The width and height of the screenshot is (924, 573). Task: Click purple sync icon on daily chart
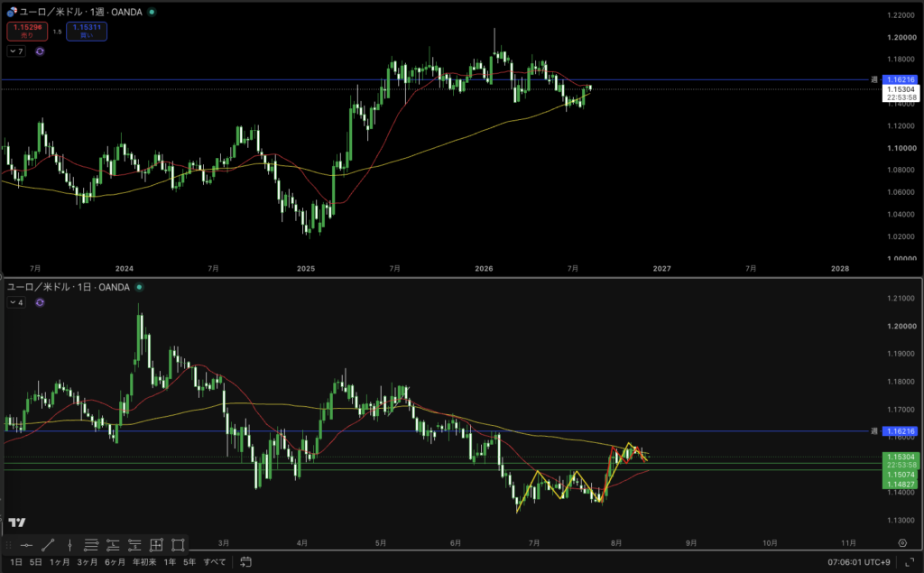(x=40, y=302)
